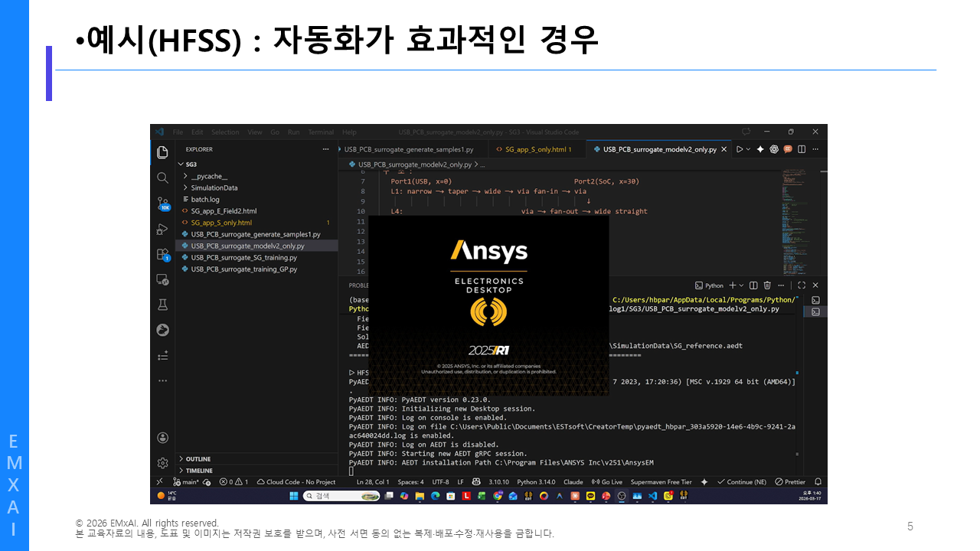Click the sparkle AI icon in editor toolbar
This screenshot has width=980, height=551.
pos(760,149)
